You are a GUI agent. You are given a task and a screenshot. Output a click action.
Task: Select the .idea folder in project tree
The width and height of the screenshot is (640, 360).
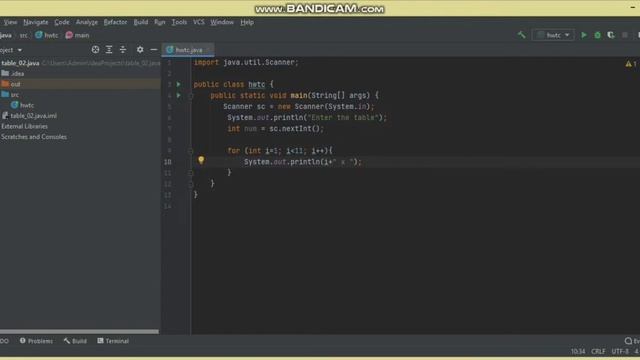click(x=17, y=73)
